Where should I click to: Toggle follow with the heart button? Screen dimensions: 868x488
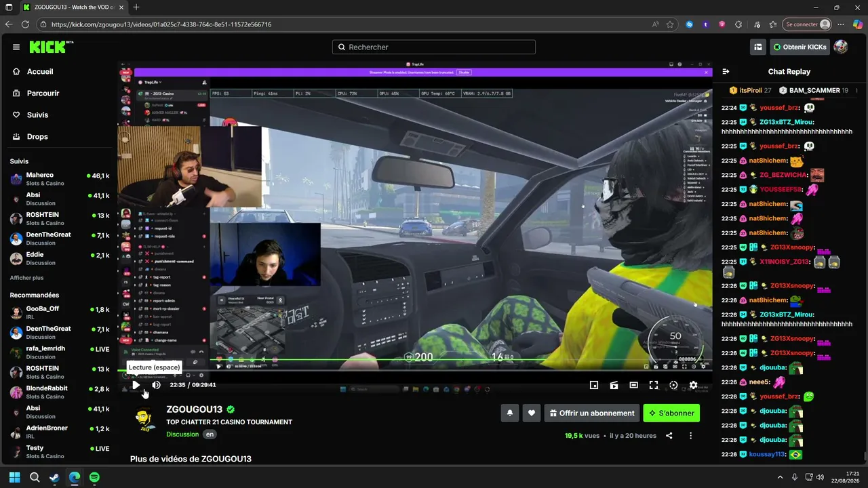(x=532, y=413)
